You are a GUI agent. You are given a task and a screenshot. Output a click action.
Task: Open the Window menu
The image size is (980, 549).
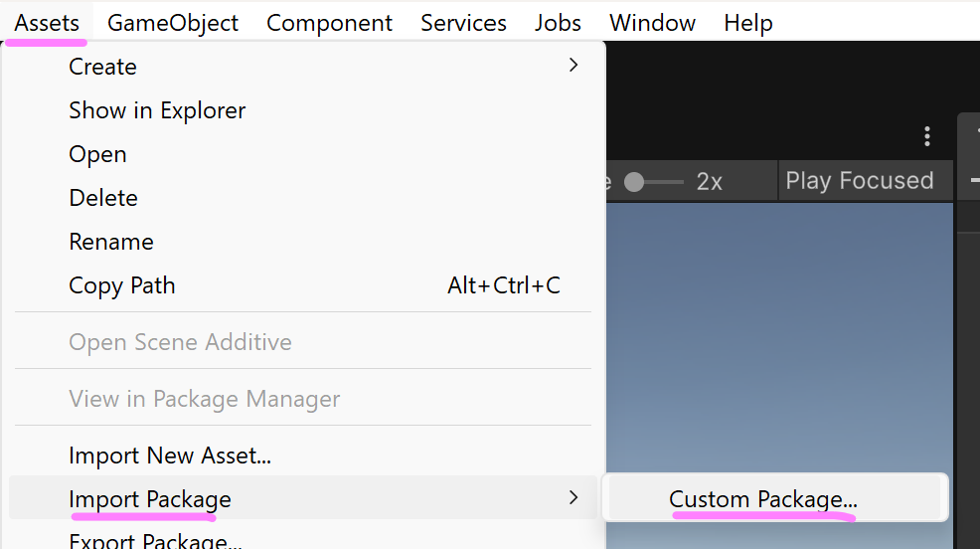(652, 23)
